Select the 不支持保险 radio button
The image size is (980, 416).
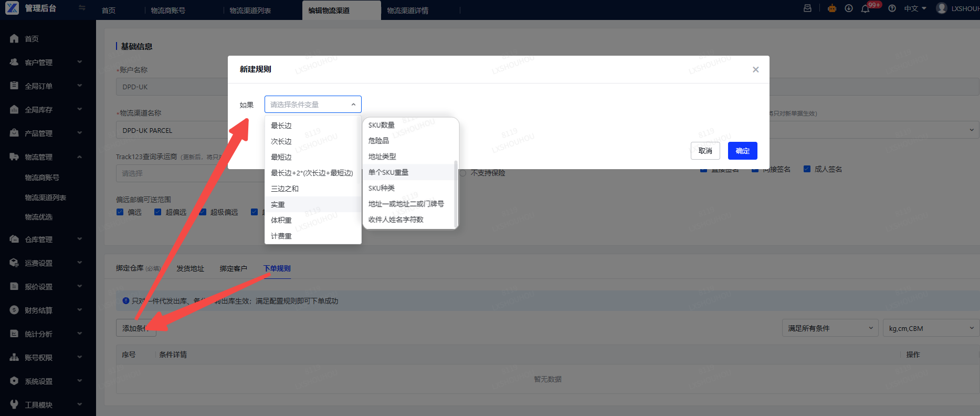click(x=463, y=173)
